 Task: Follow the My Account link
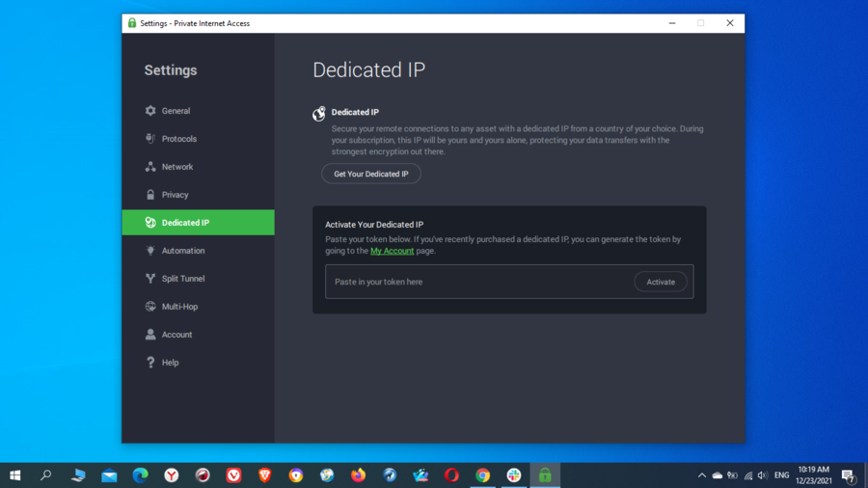392,251
